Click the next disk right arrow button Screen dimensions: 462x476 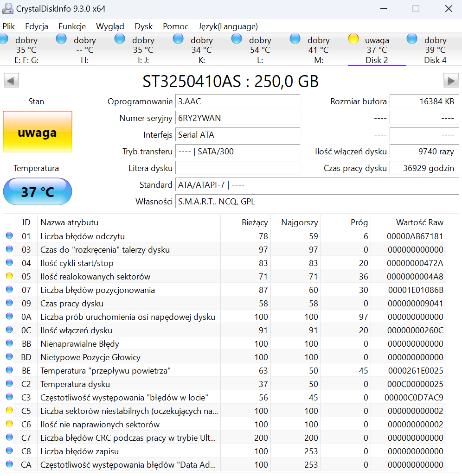[x=451, y=81]
